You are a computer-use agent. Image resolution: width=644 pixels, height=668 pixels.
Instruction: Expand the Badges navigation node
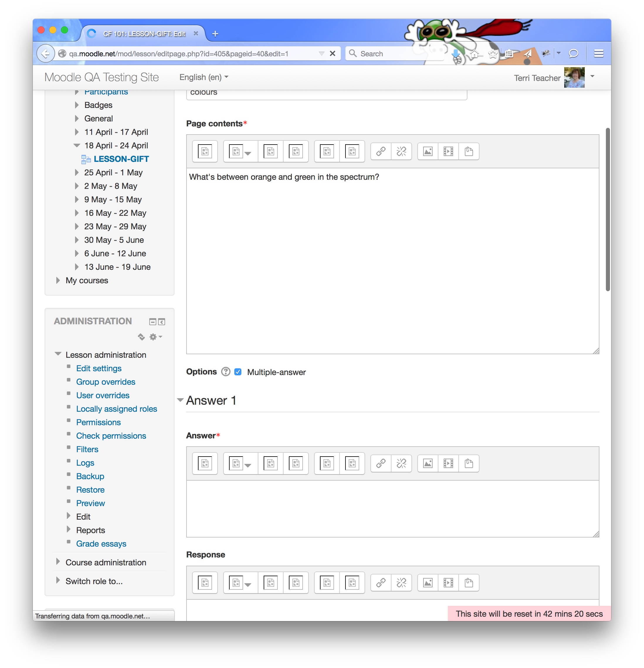(77, 105)
